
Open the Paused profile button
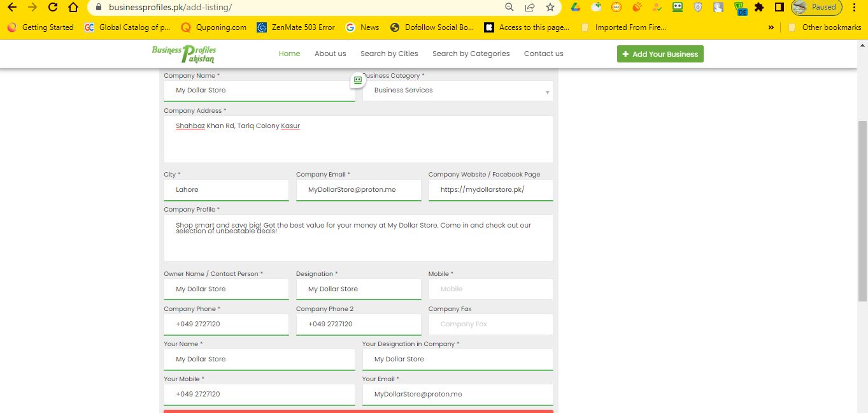pyautogui.click(x=816, y=8)
